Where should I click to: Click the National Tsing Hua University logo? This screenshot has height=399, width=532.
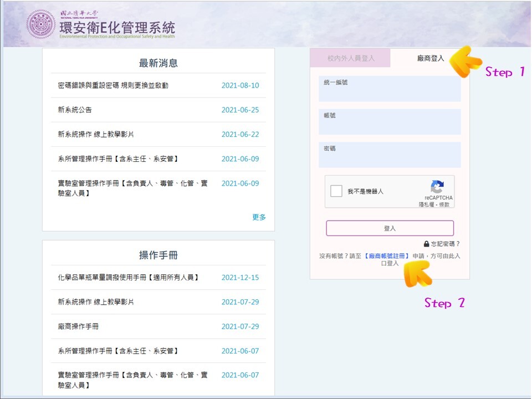click(41, 24)
